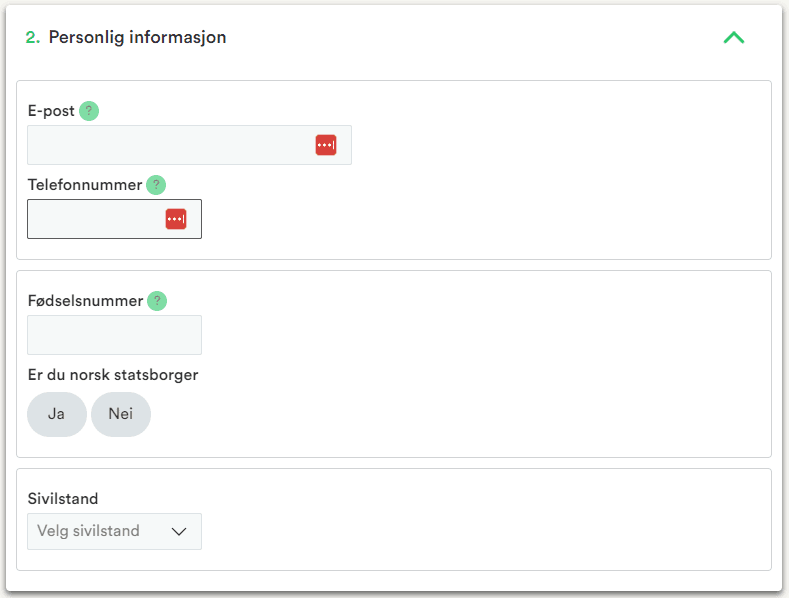789x598 pixels.
Task: Click the Fødselsnummer help question mark
Action: 157,301
